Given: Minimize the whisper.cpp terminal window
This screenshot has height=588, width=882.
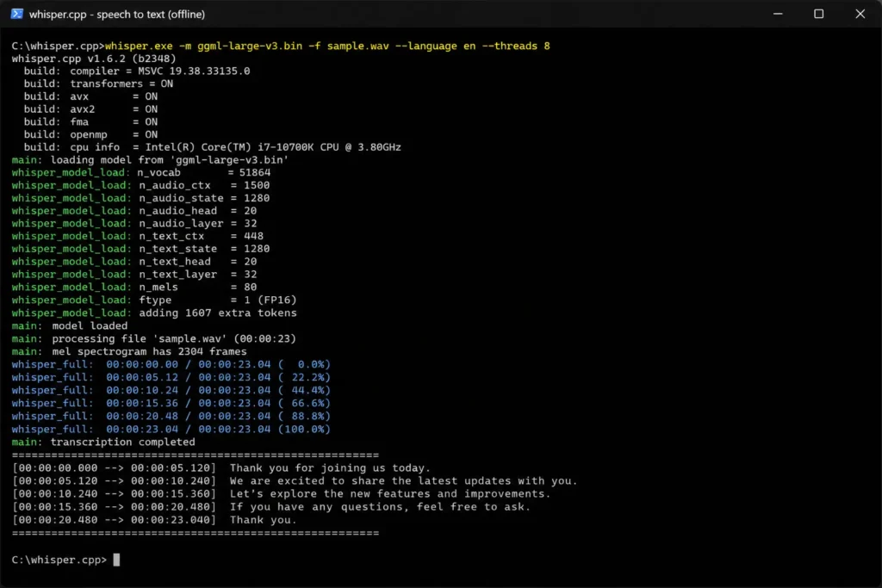Looking at the screenshot, I should [x=778, y=14].
